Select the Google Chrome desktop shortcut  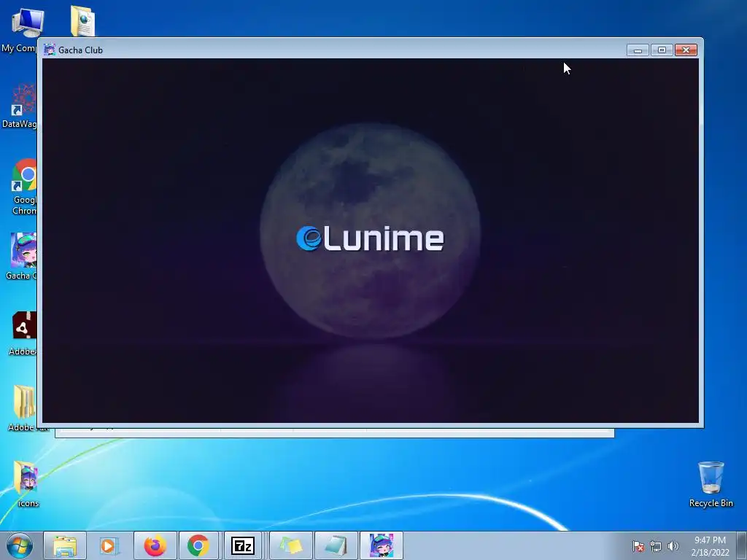(x=24, y=187)
